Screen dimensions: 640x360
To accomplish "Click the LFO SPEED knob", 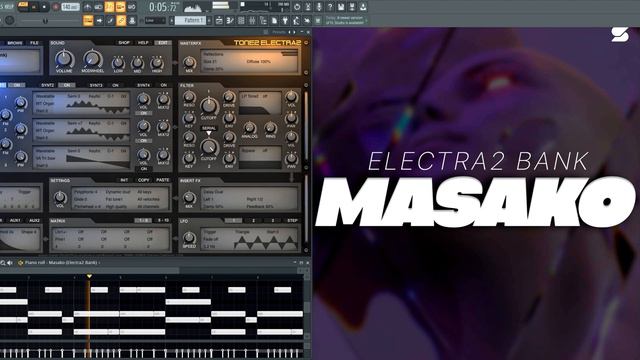I will (189, 238).
